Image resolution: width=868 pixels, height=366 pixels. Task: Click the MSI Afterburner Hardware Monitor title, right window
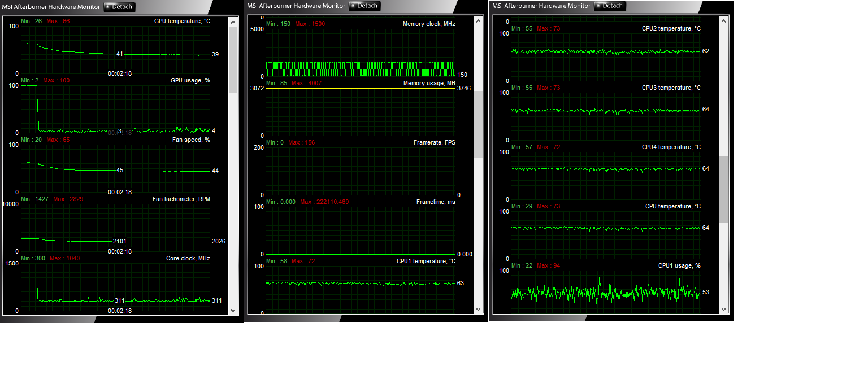click(541, 6)
